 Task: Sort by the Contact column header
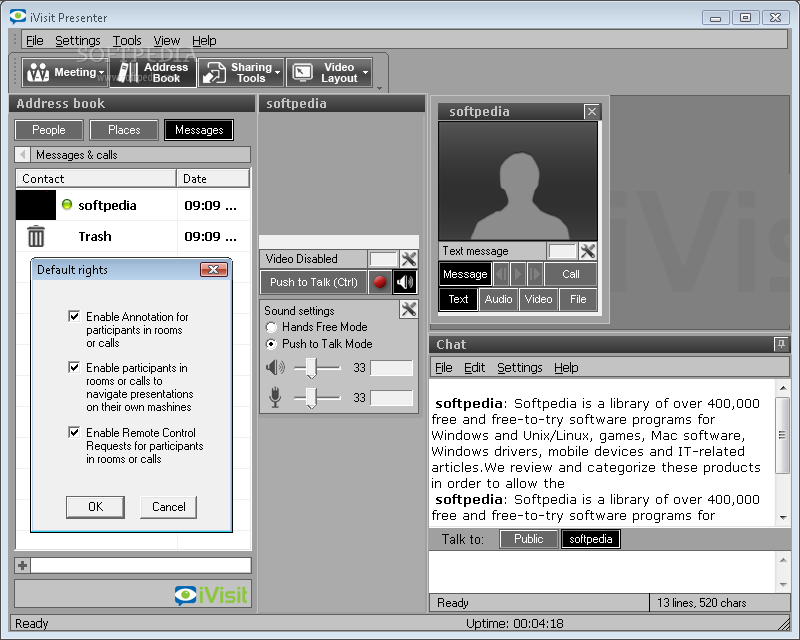point(96,179)
